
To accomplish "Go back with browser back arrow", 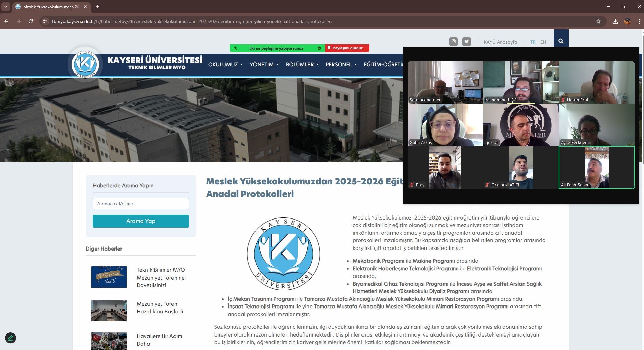I will click(6, 21).
